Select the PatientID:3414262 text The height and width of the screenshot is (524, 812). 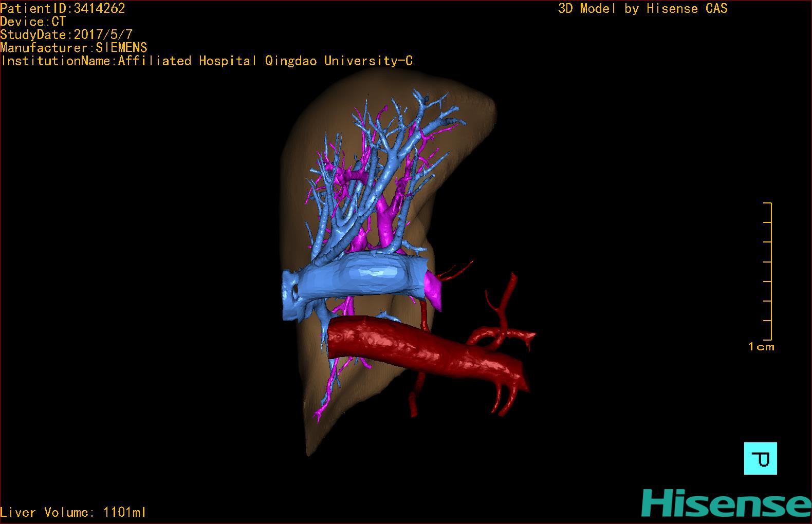pyautogui.click(x=63, y=8)
